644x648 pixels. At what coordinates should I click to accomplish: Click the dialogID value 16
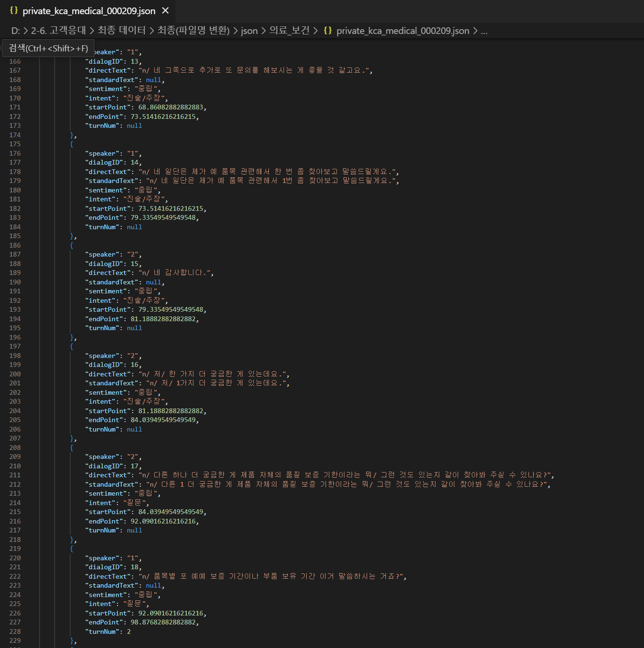[x=134, y=365]
